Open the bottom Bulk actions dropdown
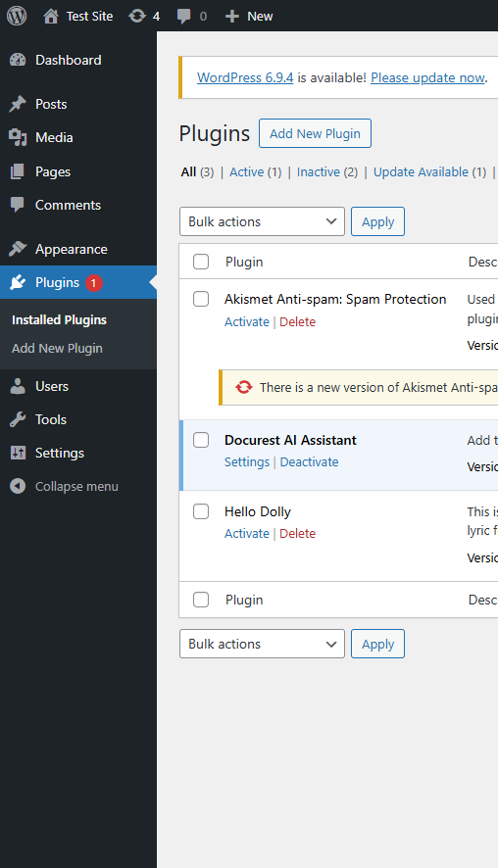Viewport: 498px width, 868px height. point(262,644)
